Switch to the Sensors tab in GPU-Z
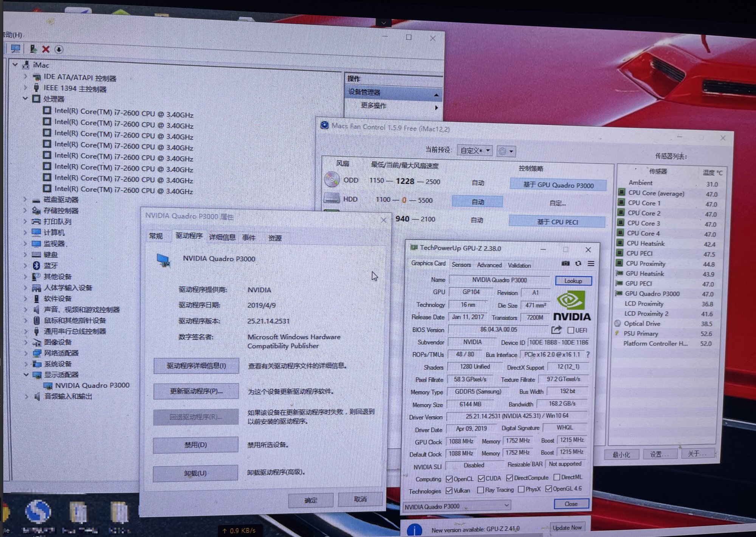The width and height of the screenshot is (756, 537). [461, 265]
